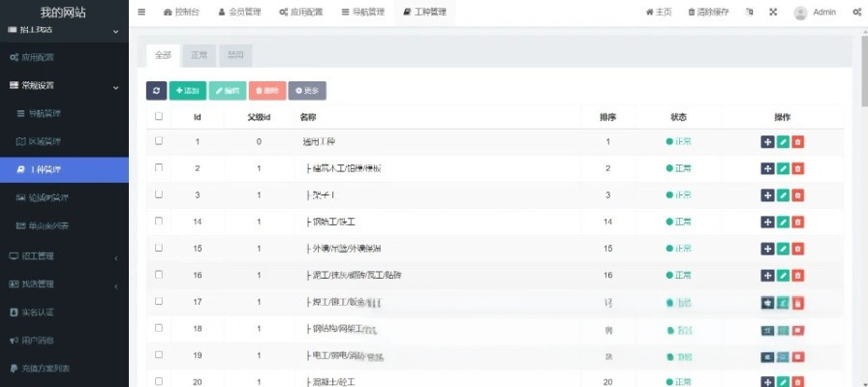Click the drag-sort icon in the 架子工 row
Screen dimensions: 868x387
click(767, 195)
